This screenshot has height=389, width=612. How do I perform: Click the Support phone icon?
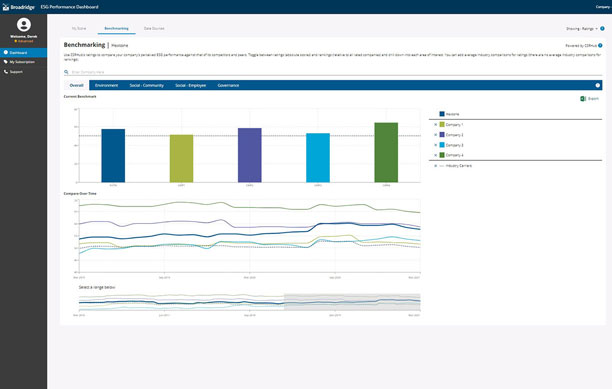click(x=5, y=72)
